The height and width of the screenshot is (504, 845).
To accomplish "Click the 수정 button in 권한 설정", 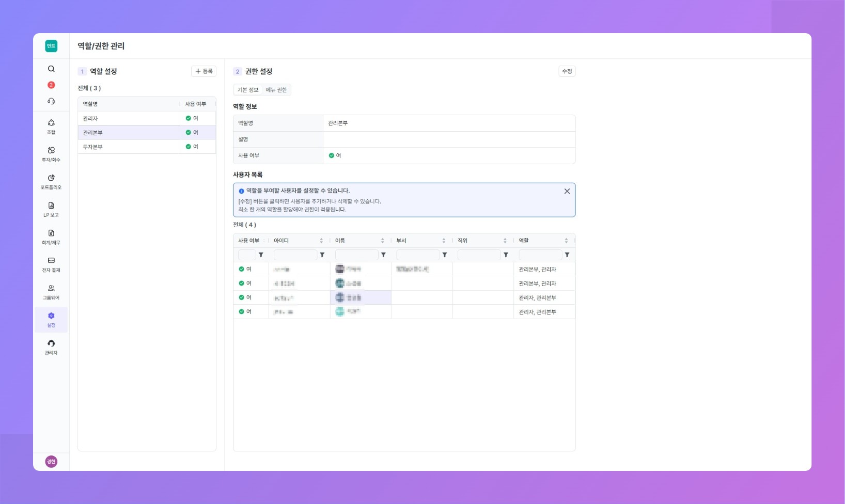I will pos(567,71).
